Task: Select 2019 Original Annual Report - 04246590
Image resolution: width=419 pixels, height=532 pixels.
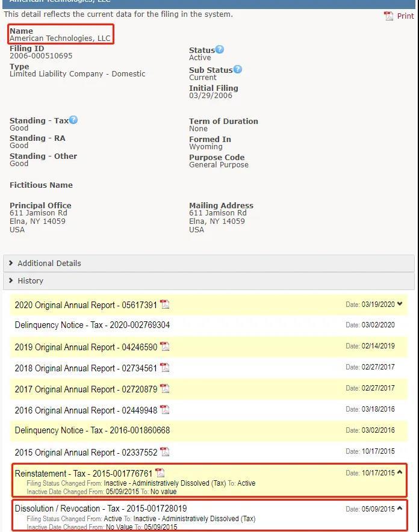Action: point(86,347)
